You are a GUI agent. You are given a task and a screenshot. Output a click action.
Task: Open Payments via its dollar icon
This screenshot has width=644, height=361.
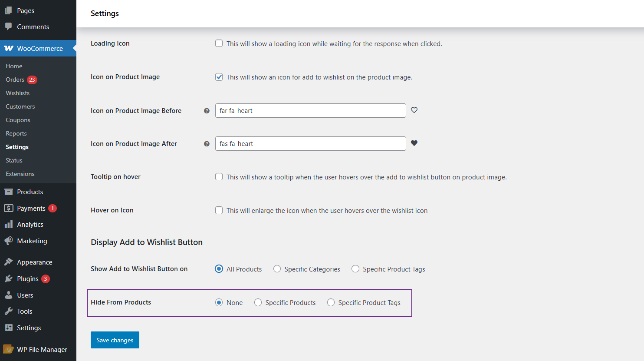pos(9,208)
